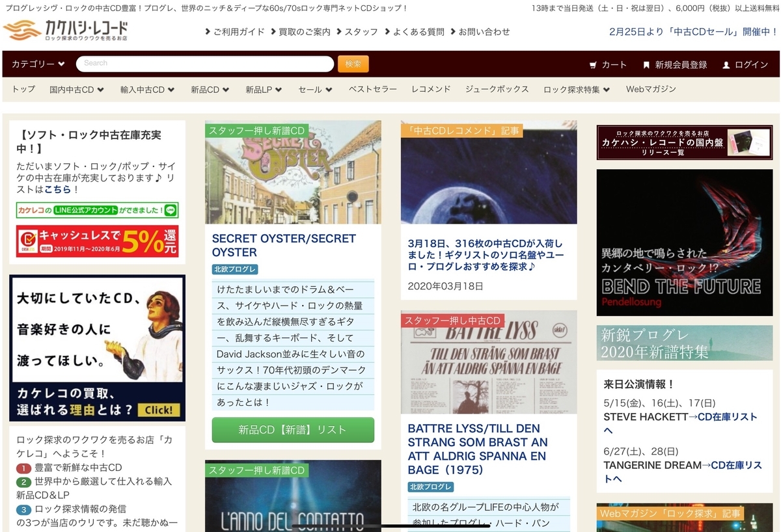The height and width of the screenshot is (532, 781).
Task: Click スタッフ一押し中古CD label above Battre Lyss
Action: pos(453,321)
